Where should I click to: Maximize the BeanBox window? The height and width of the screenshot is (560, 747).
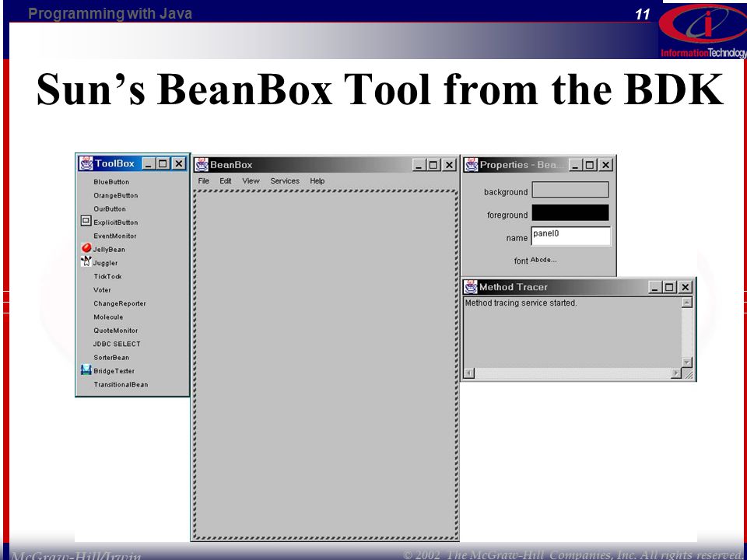(433, 165)
